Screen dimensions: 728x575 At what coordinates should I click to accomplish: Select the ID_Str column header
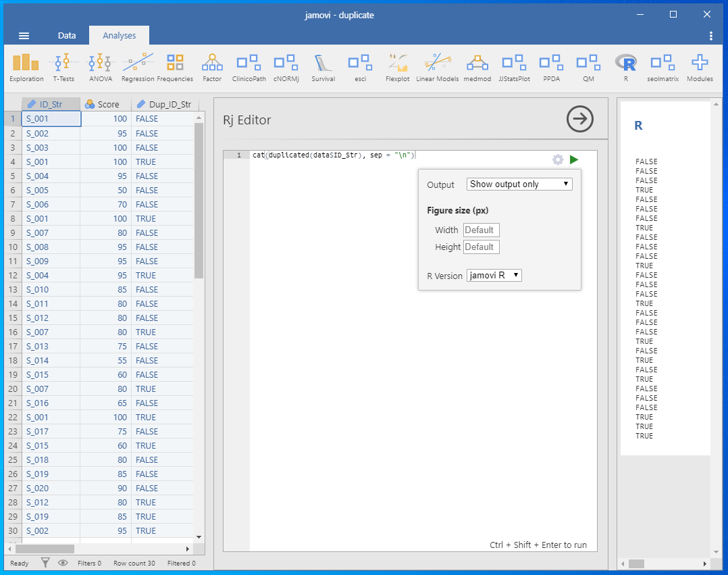[x=51, y=104]
